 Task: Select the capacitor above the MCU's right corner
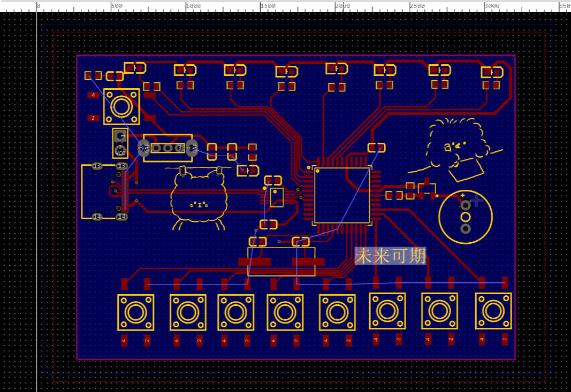pos(377,148)
